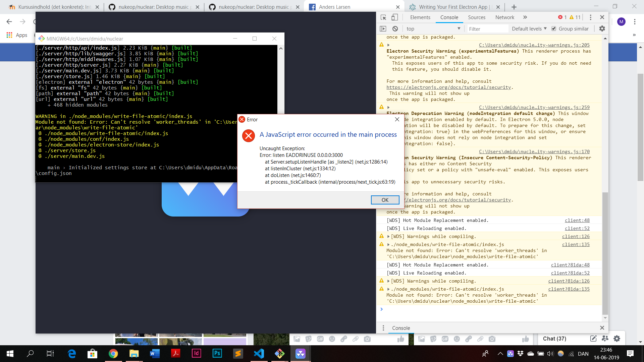Switch to the Sources tab in DevTools
The width and height of the screenshot is (644, 362).
[x=477, y=17]
